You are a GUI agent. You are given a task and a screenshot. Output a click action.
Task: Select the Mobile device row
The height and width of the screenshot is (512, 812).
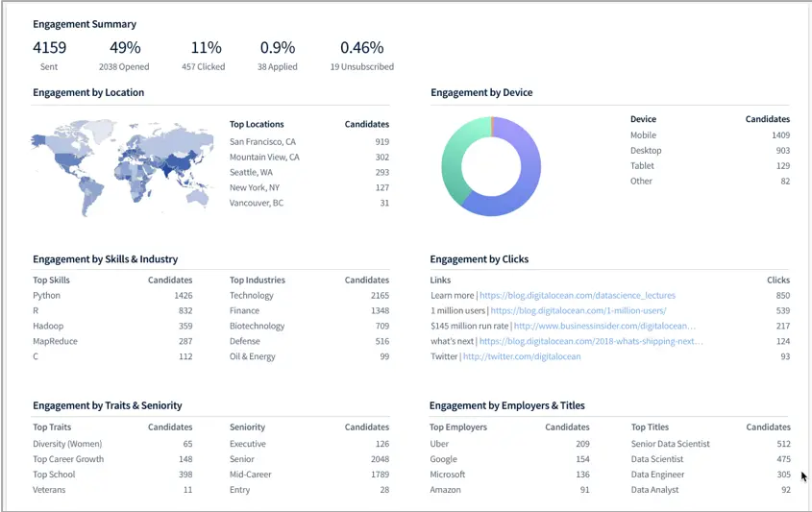pos(710,135)
